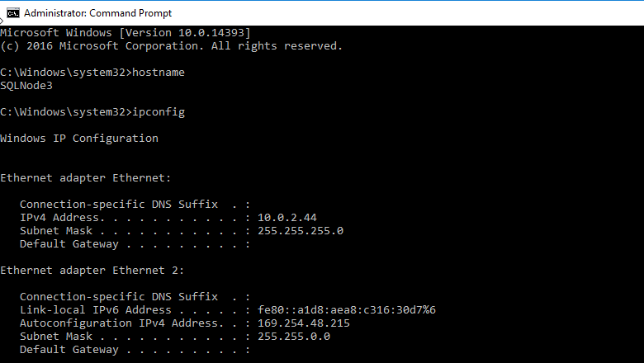The width and height of the screenshot is (644, 363).
Task: Click the Microsoft Windows version line
Action: [x=125, y=32]
